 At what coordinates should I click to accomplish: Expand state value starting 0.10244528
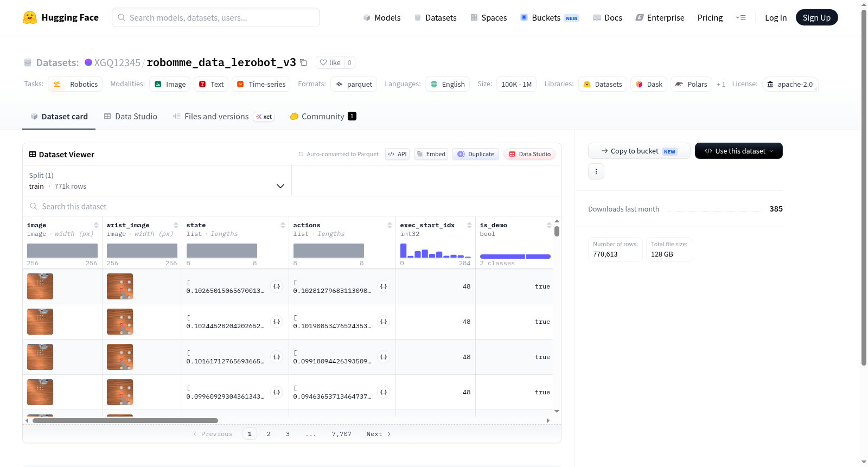pyautogui.click(x=277, y=322)
